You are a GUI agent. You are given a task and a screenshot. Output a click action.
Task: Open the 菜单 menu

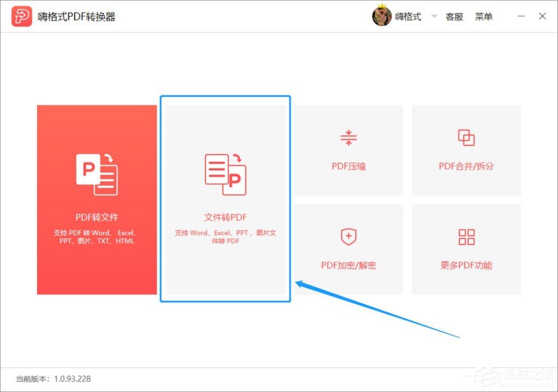tap(484, 16)
